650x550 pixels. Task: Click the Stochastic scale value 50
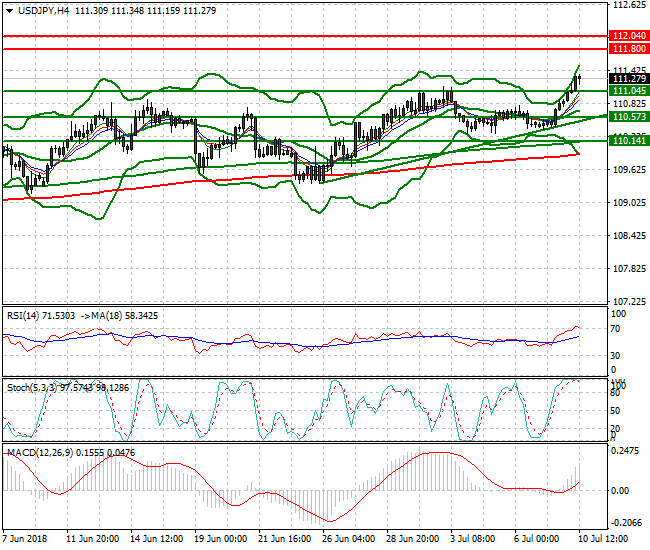[616, 411]
